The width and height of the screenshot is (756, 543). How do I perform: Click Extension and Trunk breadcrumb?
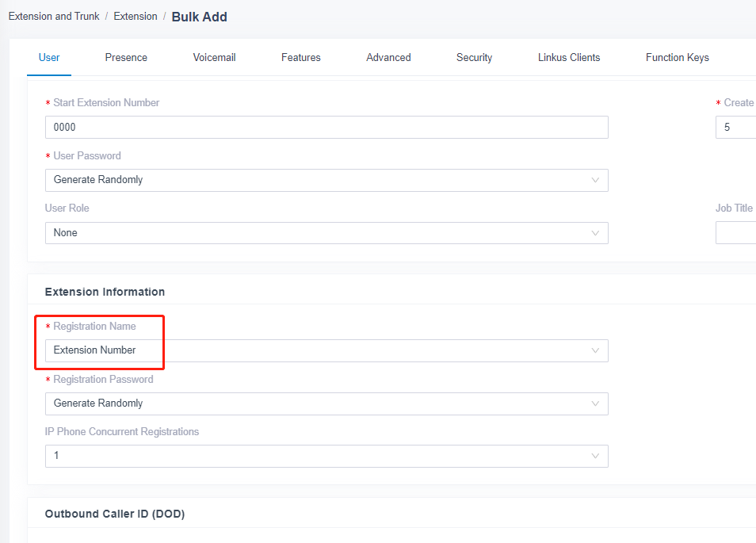[54, 17]
